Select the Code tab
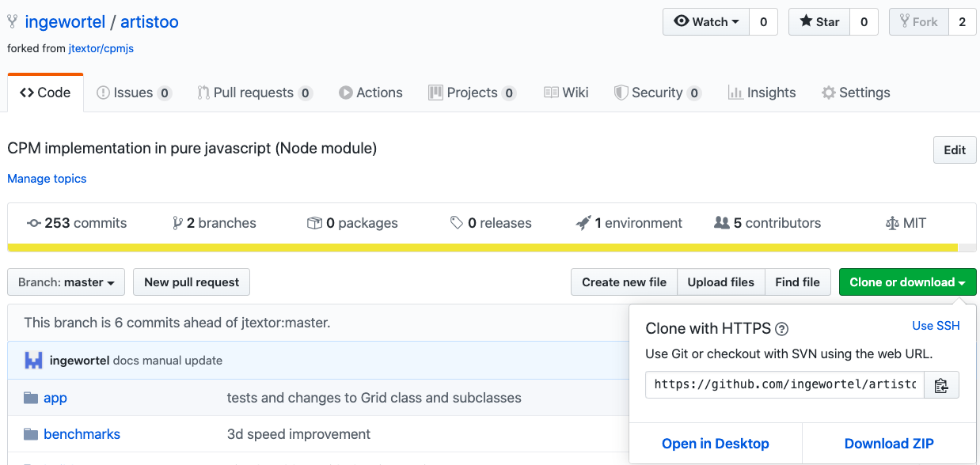The image size is (980, 465). point(45,93)
